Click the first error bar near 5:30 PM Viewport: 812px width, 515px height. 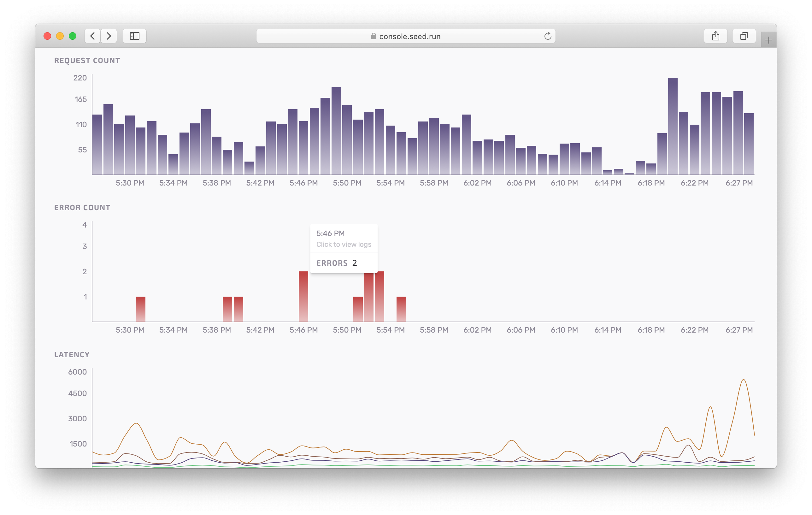(x=141, y=309)
